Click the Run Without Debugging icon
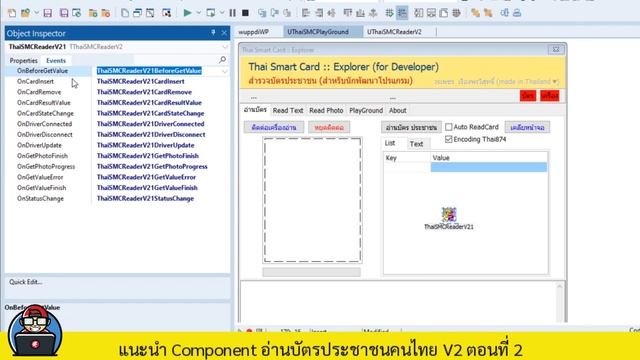 pyautogui.click(x=211, y=13)
